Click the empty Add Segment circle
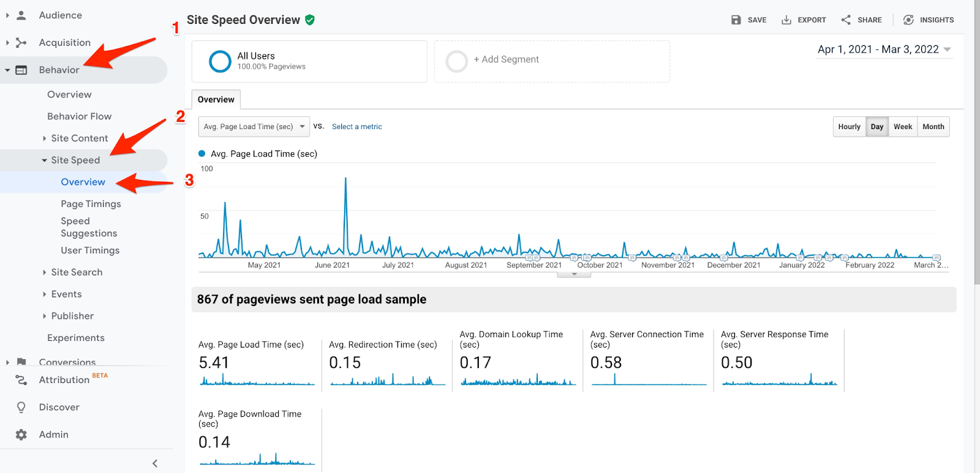Image resolution: width=980 pixels, height=473 pixels. pos(457,61)
